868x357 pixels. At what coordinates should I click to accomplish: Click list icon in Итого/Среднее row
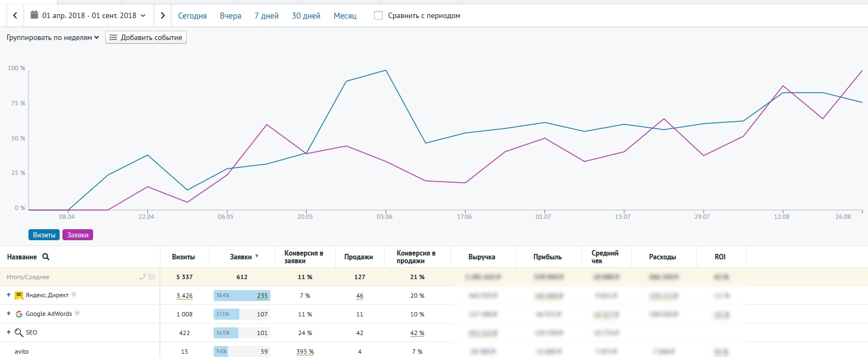point(152,277)
